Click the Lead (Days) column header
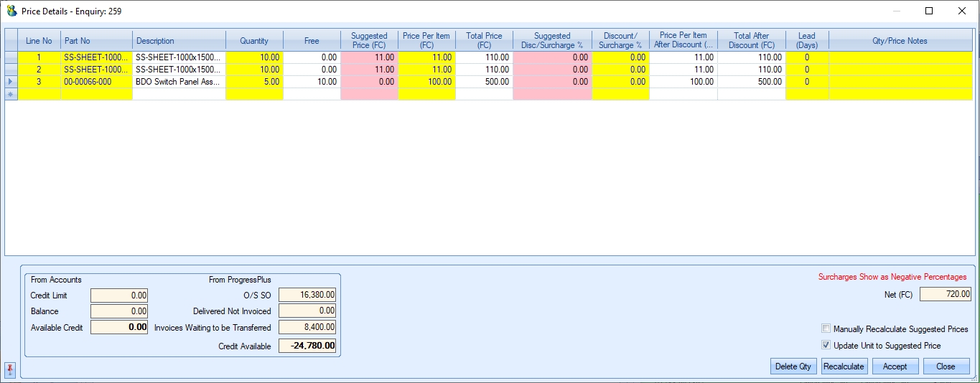Image resolution: width=980 pixels, height=383 pixels. click(806, 41)
